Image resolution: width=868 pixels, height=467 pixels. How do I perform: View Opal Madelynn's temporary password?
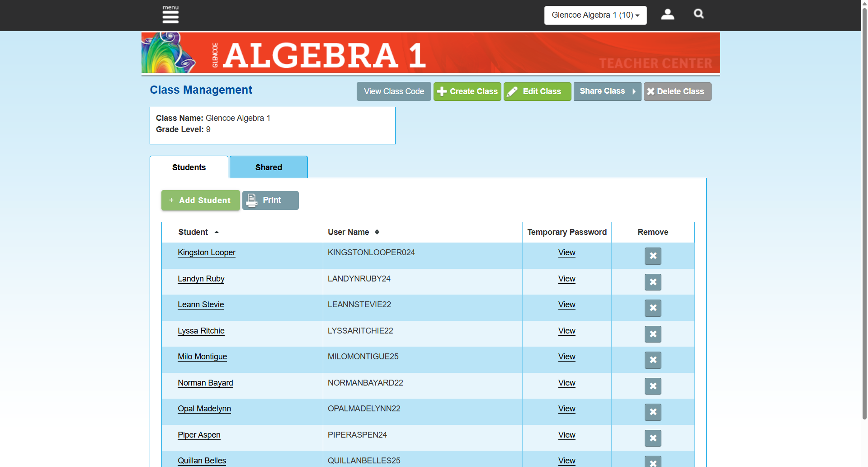tap(567, 409)
